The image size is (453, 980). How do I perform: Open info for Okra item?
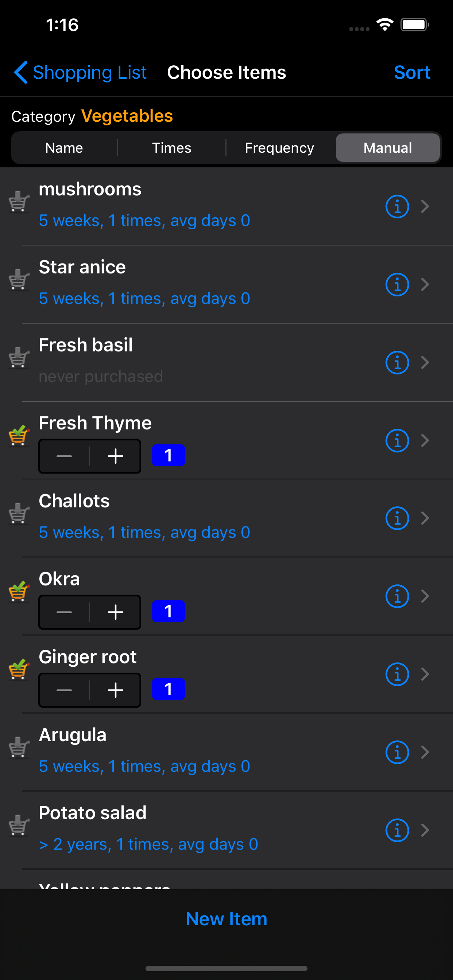[397, 596]
